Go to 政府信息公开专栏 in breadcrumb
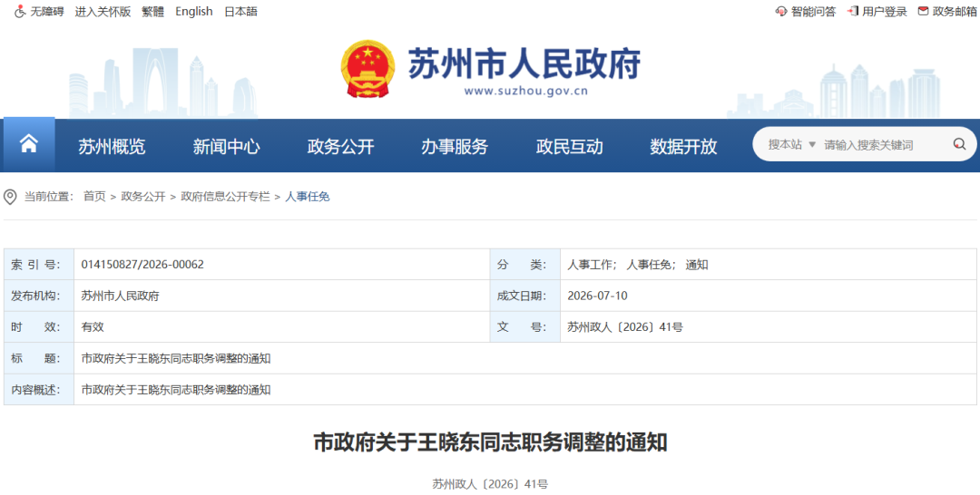 click(x=226, y=197)
